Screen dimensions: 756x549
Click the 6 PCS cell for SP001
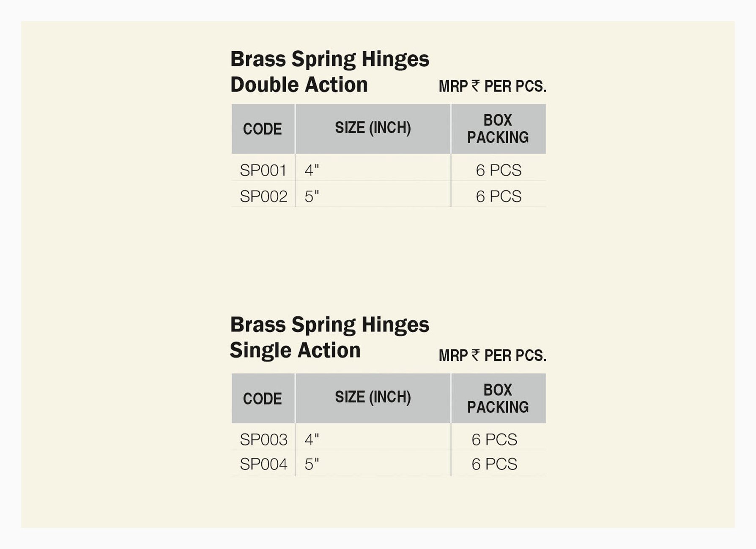499,170
